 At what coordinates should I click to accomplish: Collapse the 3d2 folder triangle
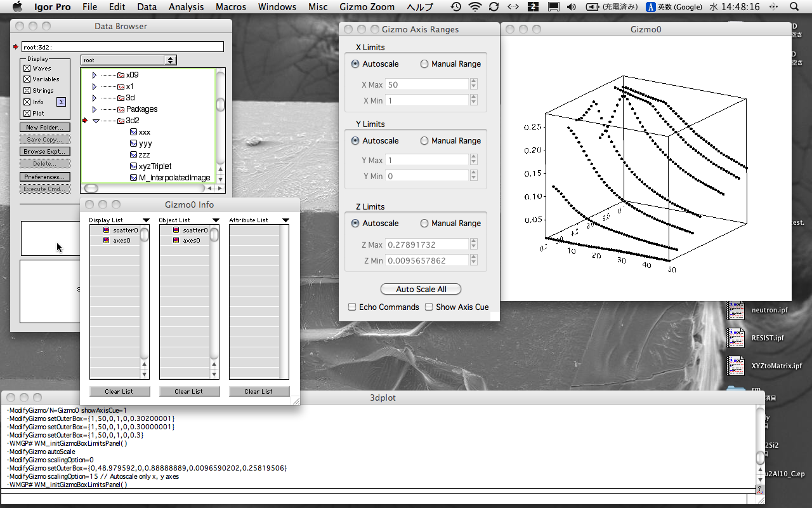click(96, 121)
